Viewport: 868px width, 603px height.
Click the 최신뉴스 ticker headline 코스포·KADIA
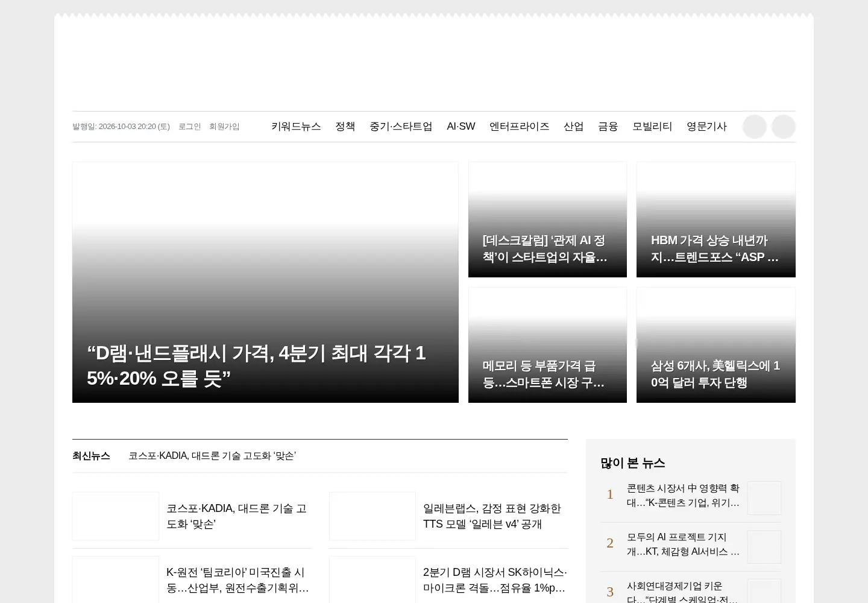pos(212,456)
